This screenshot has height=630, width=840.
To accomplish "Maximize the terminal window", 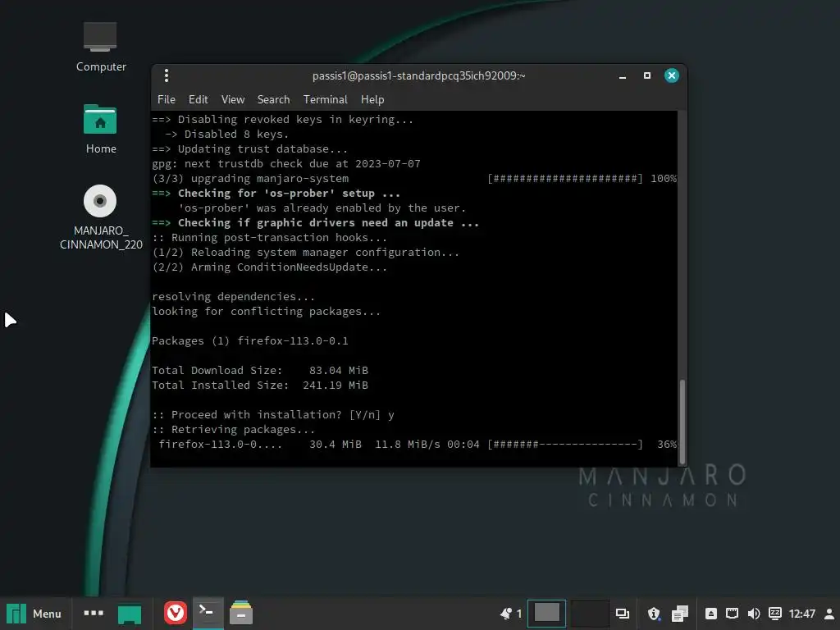I will pyautogui.click(x=647, y=75).
